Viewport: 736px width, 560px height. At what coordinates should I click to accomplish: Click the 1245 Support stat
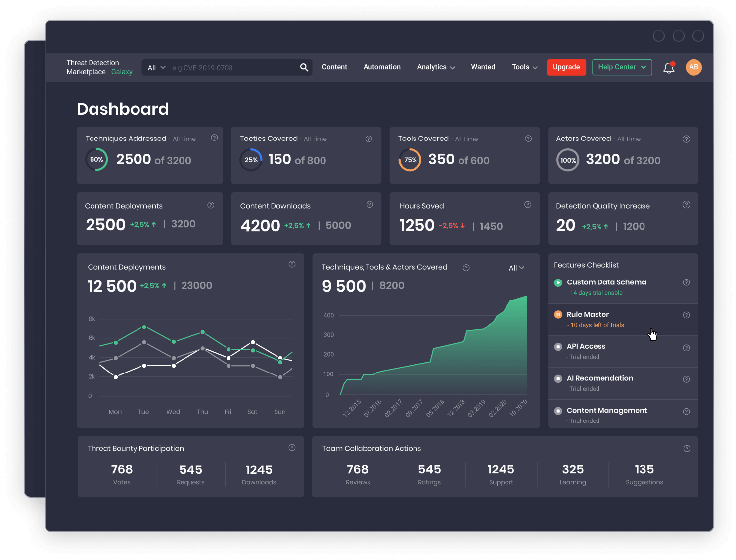tap(501, 474)
